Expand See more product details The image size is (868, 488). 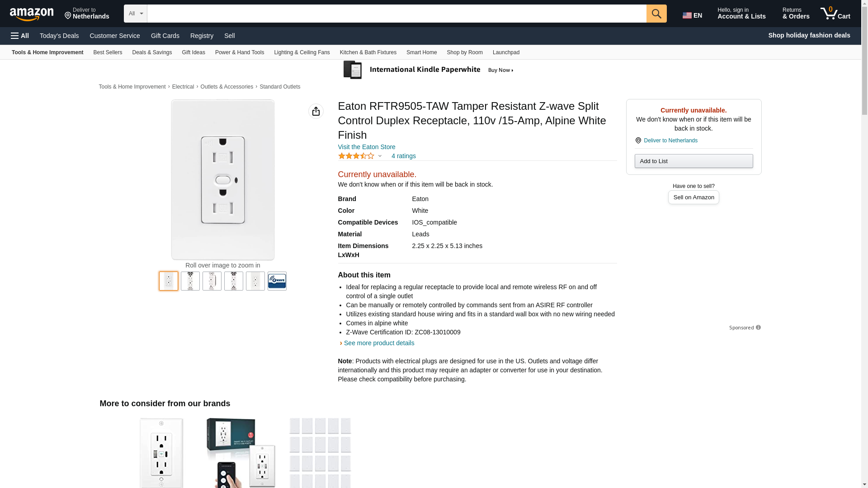pos(379,343)
